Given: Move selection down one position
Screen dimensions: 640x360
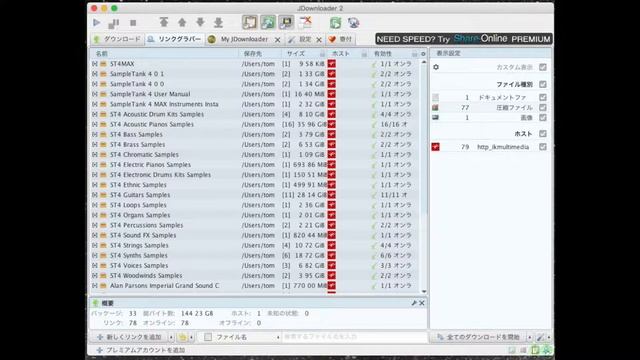Looking at the screenshot, I should (x=200, y=22).
